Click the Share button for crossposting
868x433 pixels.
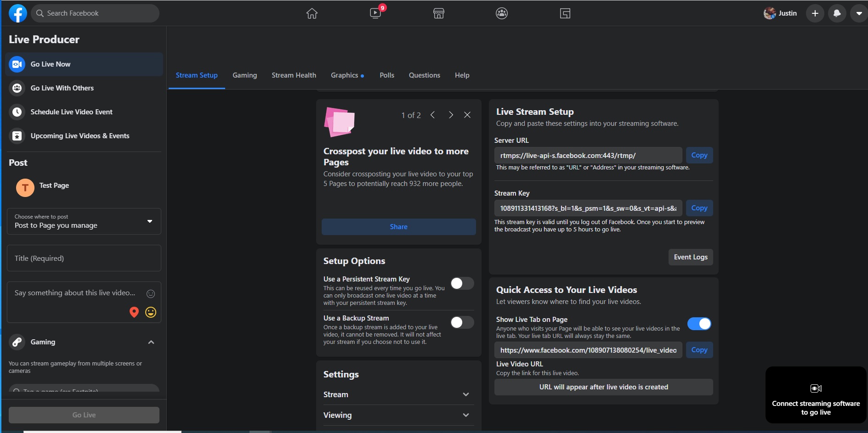pyautogui.click(x=399, y=227)
